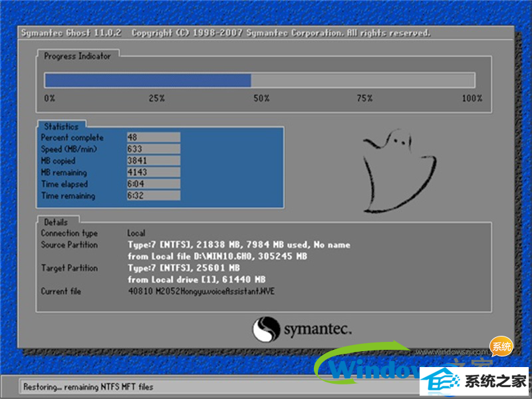This screenshot has width=532, height=399.
Task: Click the 100% progress marker
Action: pyautogui.click(x=472, y=98)
